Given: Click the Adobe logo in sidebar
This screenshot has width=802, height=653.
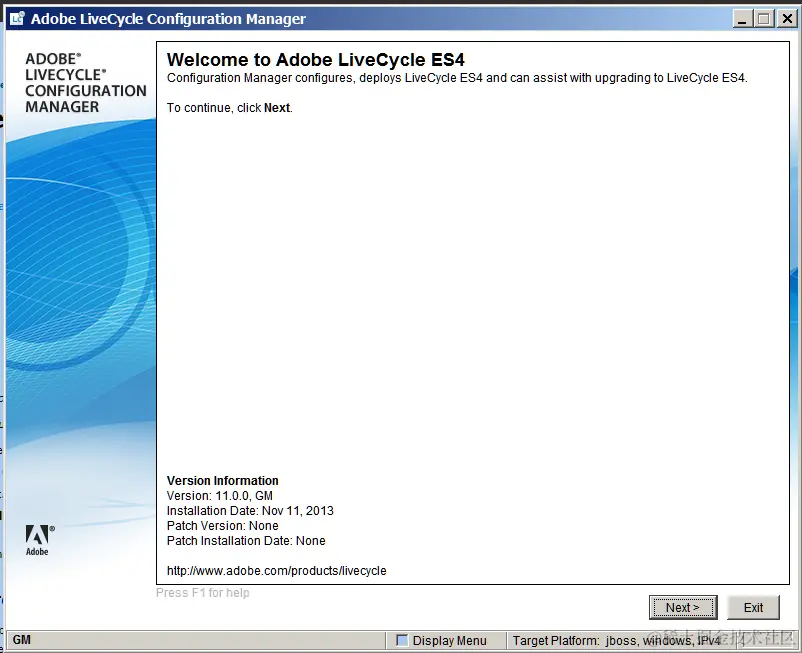Looking at the screenshot, I should tap(39, 540).
